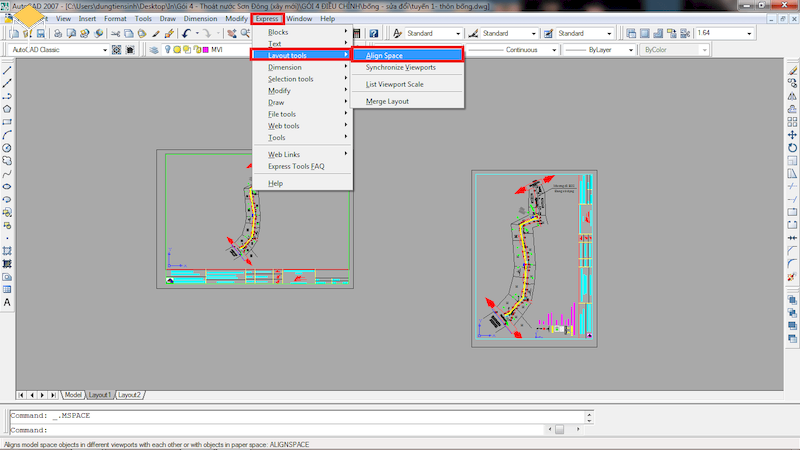This screenshot has width=800, height=450.
Task: Toggle the layer on/off lightbulb
Action: (167, 49)
